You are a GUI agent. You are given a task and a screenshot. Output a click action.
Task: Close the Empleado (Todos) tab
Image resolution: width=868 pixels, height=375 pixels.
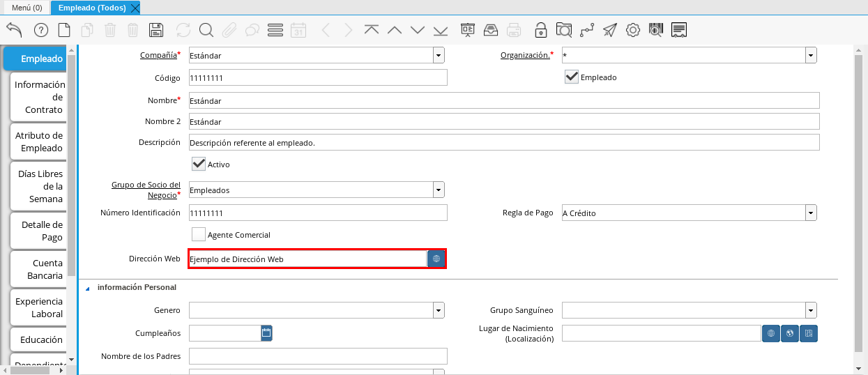coord(135,8)
